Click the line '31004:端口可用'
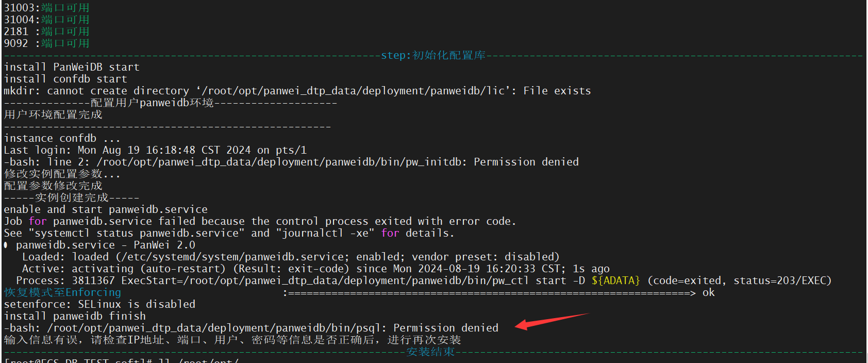Screen dimensions: 868x363 [46, 20]
